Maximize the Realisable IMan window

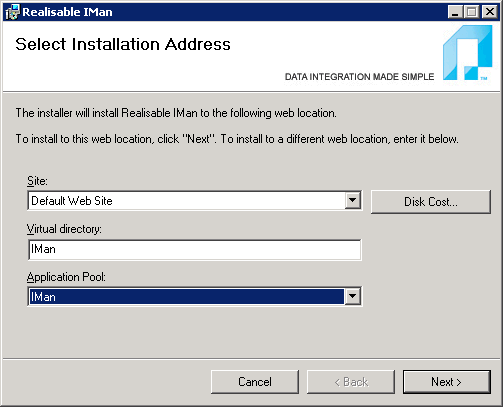[x=472, y=12]
